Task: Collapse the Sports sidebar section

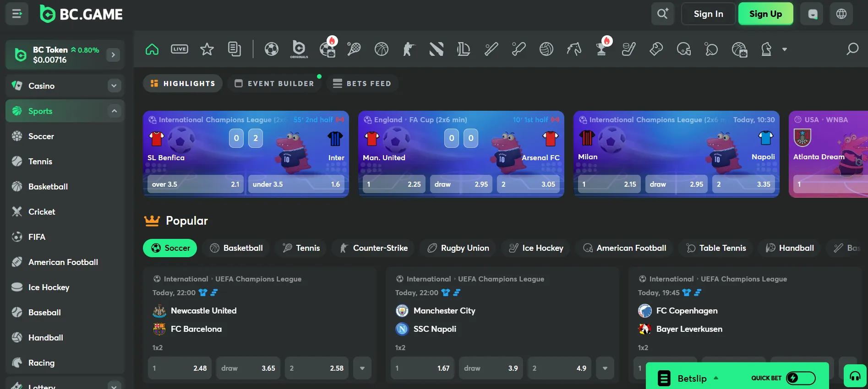Action: click(x=114, y=111)
